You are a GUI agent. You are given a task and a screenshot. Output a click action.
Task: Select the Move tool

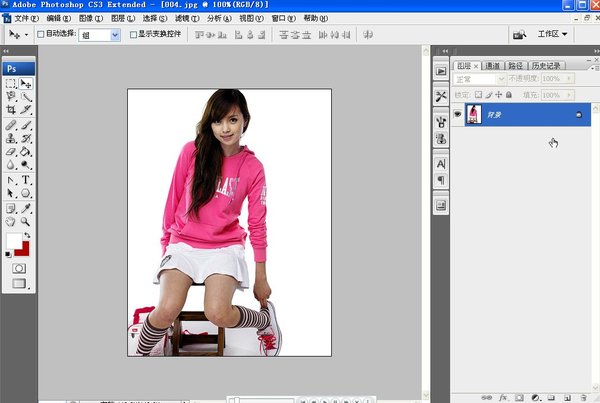(x=26, y=84)
